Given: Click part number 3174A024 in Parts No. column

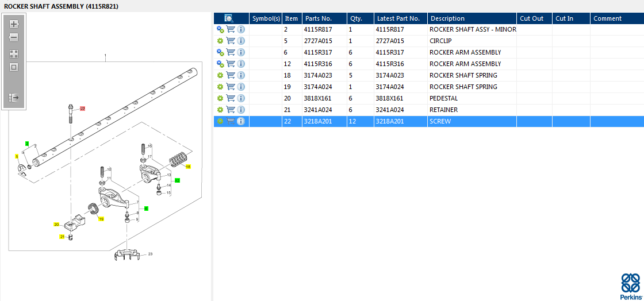Looking at the screenshot, I should coord(319,87).
